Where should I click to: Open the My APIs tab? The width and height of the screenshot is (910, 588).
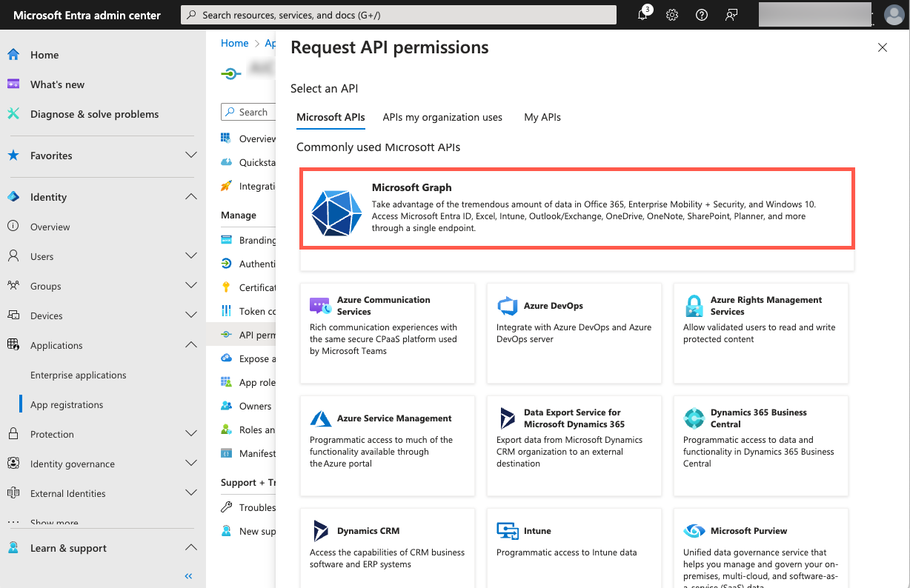542,117
